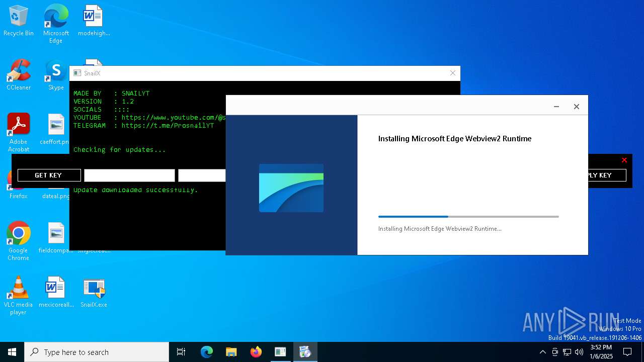Click the Edge Webview2 logo image

click(x=291, y=188)
